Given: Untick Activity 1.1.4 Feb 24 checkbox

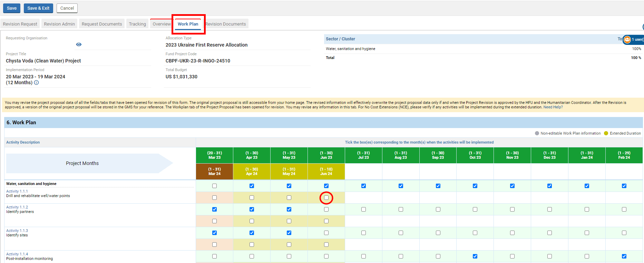Looking at the screenshot, I should pos(624,256).
